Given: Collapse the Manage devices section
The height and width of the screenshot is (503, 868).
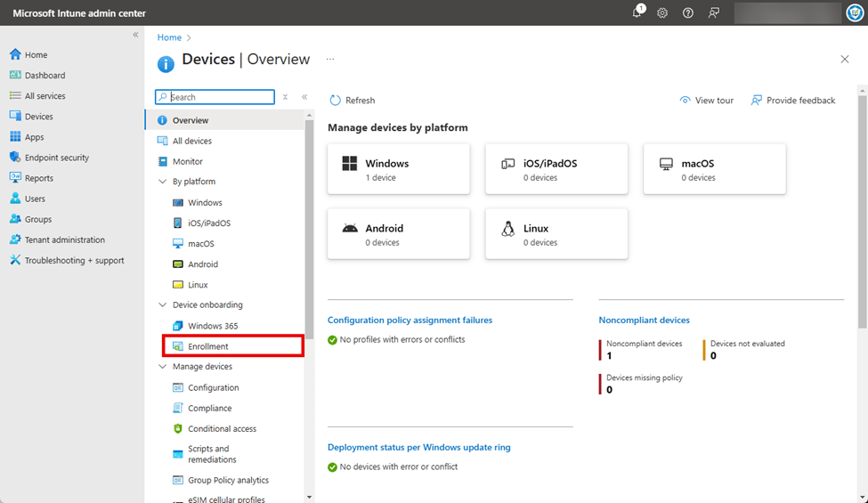Looking at the screenshot, I should click(162, 367).
